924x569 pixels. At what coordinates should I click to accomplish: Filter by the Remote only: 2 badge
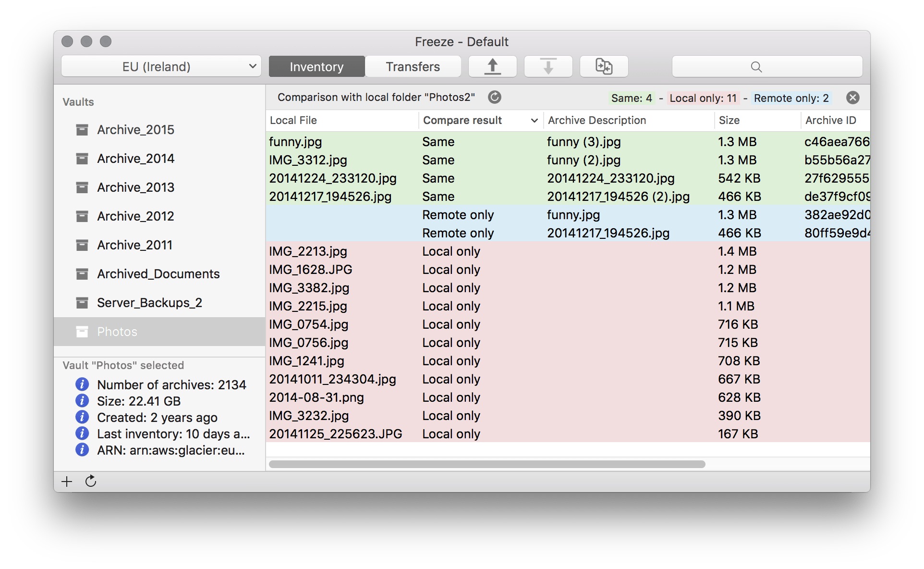(x=791, y=98)
